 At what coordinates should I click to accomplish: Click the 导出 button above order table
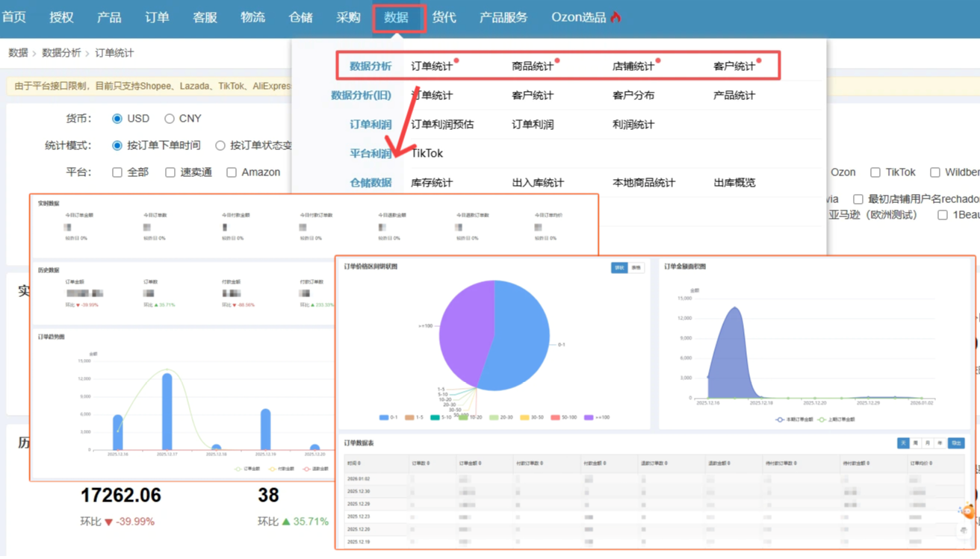tap(955, 443)
